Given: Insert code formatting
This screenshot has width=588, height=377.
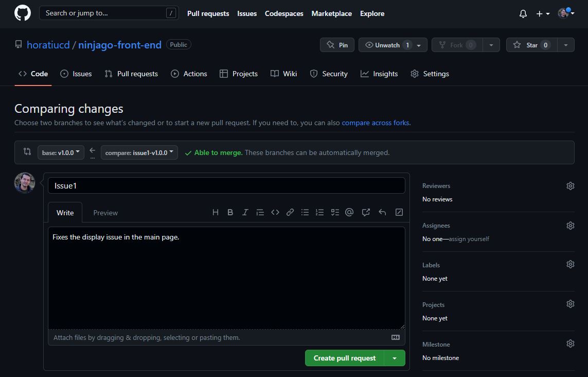Looking at the screenshot, I should [x=275, y=213].
